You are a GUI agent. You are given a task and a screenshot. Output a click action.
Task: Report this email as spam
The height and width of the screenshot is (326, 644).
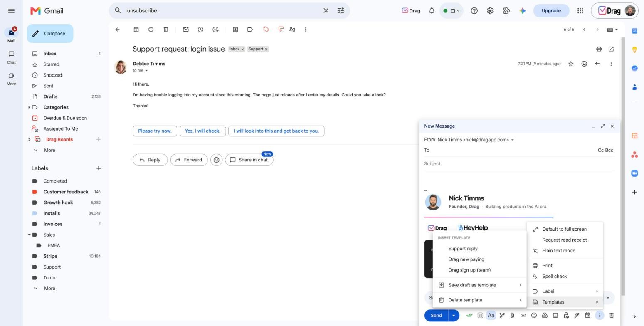151,30
